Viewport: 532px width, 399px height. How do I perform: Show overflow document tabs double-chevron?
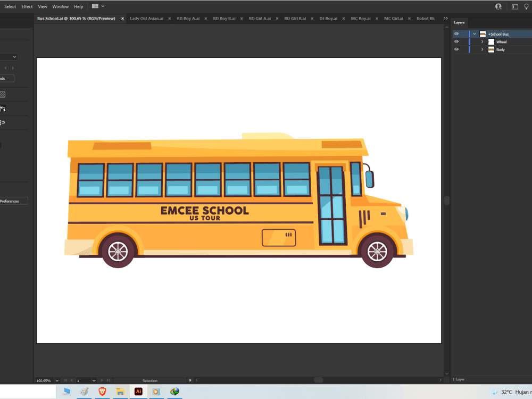[x=445, y=18]
